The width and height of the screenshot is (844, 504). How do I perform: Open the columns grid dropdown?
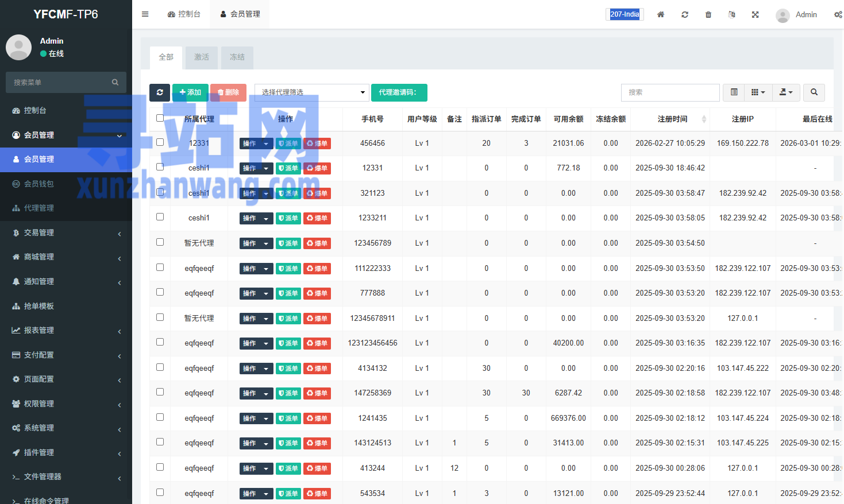point(758,92)
